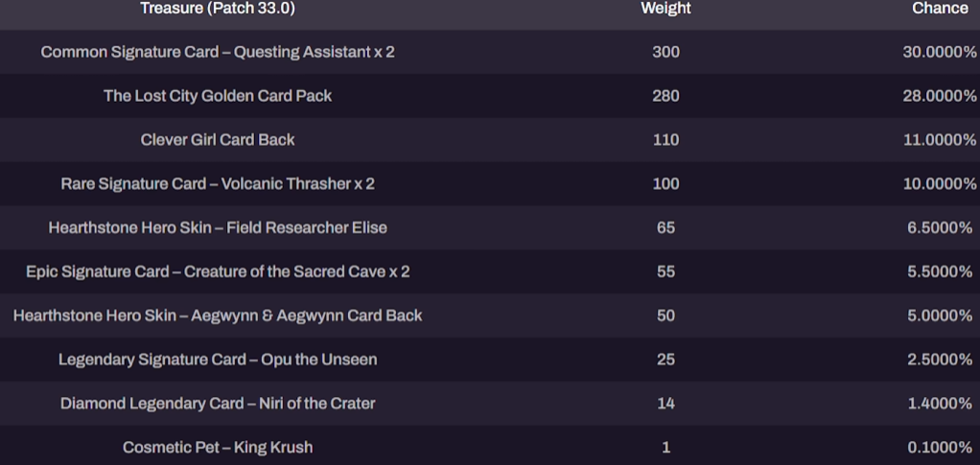
Task: Click the weight value 65
Action: 665,227
